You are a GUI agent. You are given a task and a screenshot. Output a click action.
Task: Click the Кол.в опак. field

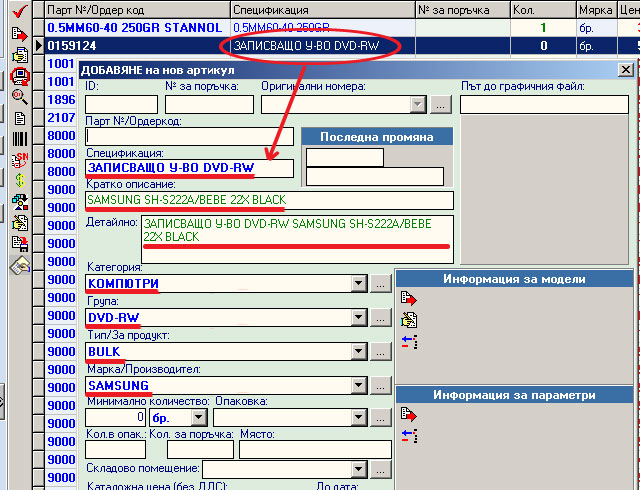115,450
